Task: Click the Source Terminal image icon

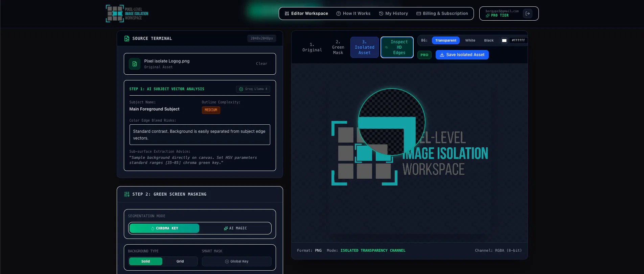Action: [x=127, y=39]
